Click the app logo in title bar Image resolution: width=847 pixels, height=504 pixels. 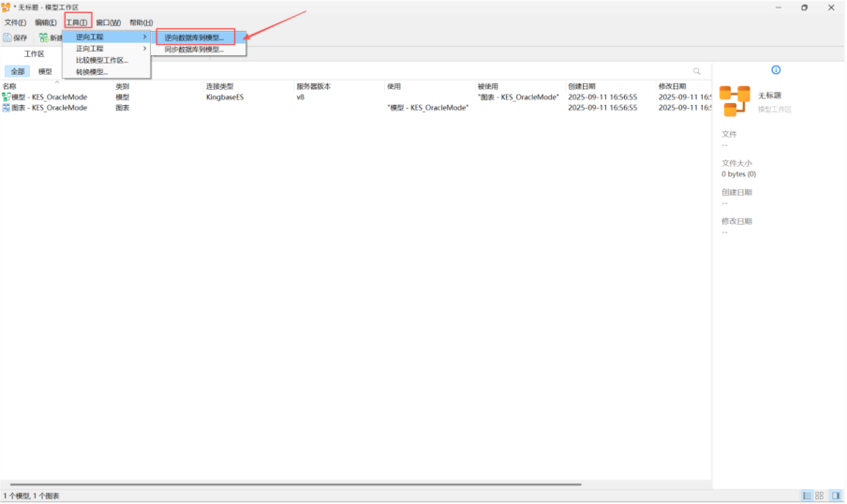[x=7, y=7]
